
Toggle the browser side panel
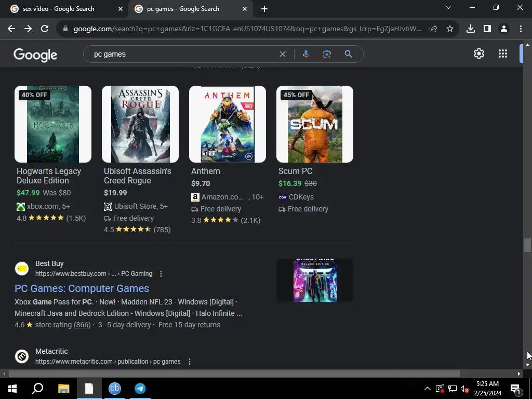(487, 29)
